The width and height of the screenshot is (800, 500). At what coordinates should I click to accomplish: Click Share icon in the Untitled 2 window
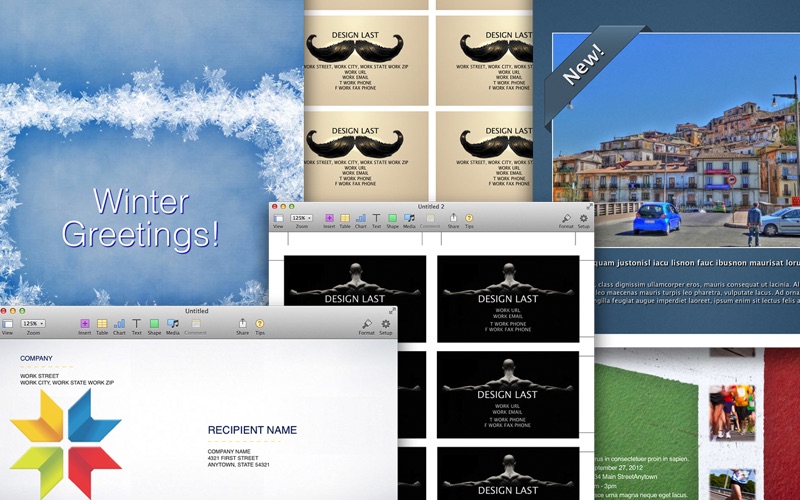452,218
